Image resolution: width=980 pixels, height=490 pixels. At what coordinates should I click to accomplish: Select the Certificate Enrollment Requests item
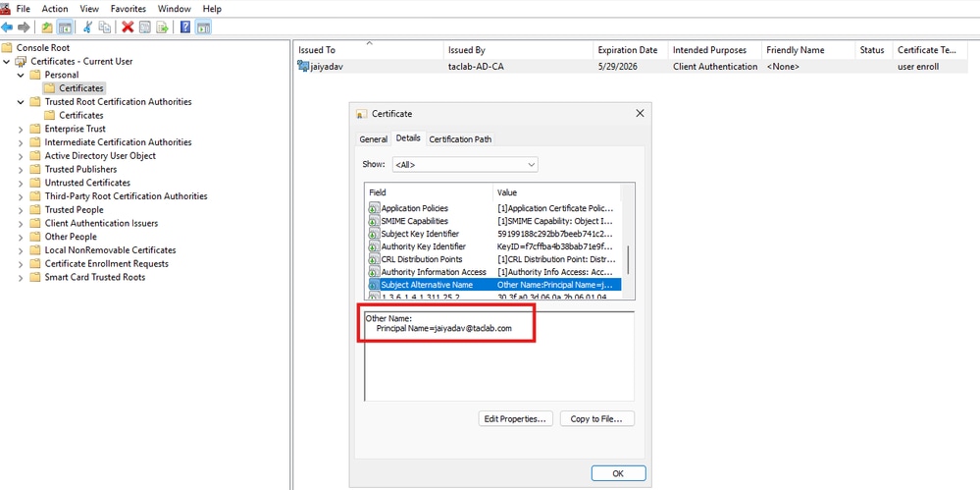click(x=106, y=264)
